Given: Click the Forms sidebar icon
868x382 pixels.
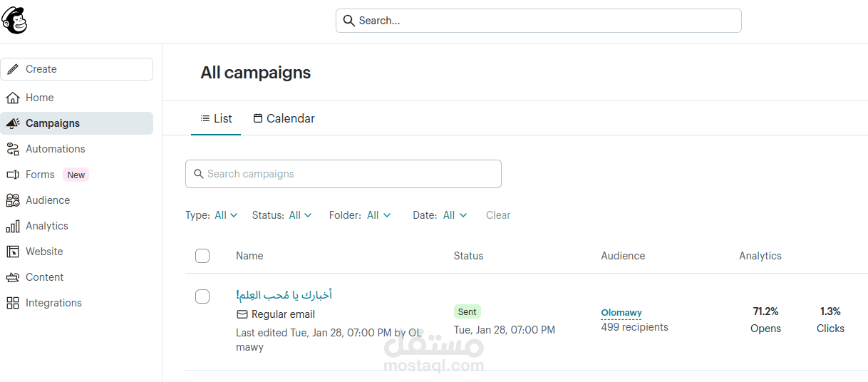Looking at the screenshot, I should [x=13, y=175].
